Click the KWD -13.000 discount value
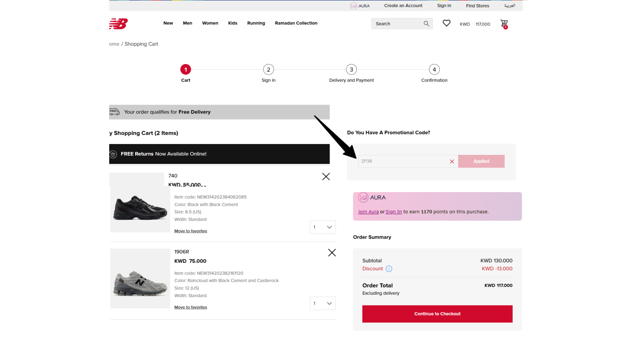Screen dimensions: 644x339 (x=497, y=269)
